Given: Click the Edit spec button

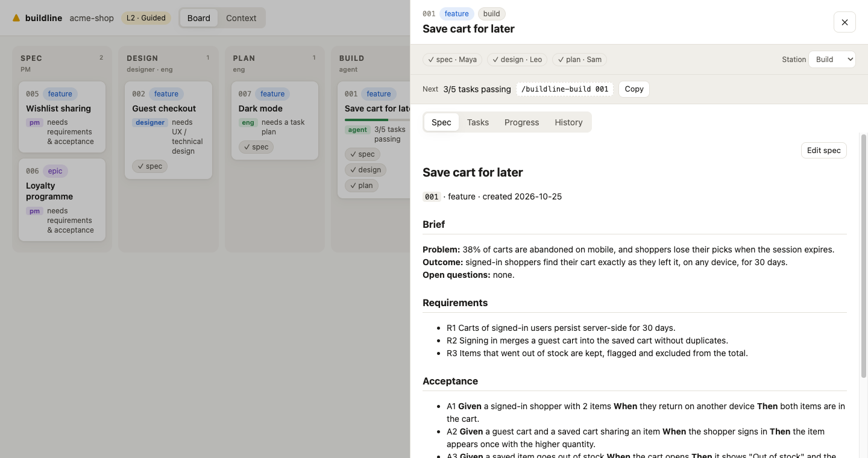Looking at the screenshot, I should click(823, 150).
